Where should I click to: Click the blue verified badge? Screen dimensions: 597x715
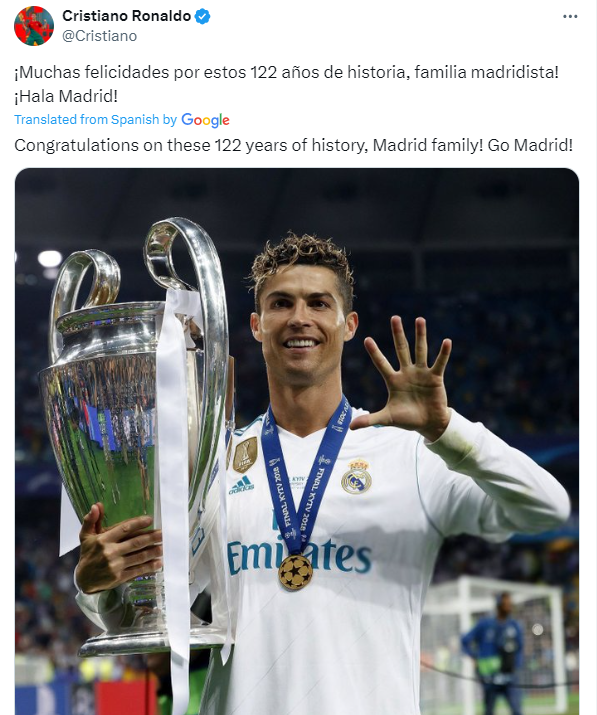point(202,16)
